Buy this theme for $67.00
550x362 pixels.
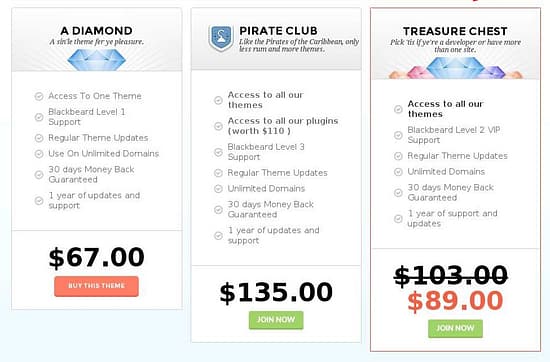(96, 286)
